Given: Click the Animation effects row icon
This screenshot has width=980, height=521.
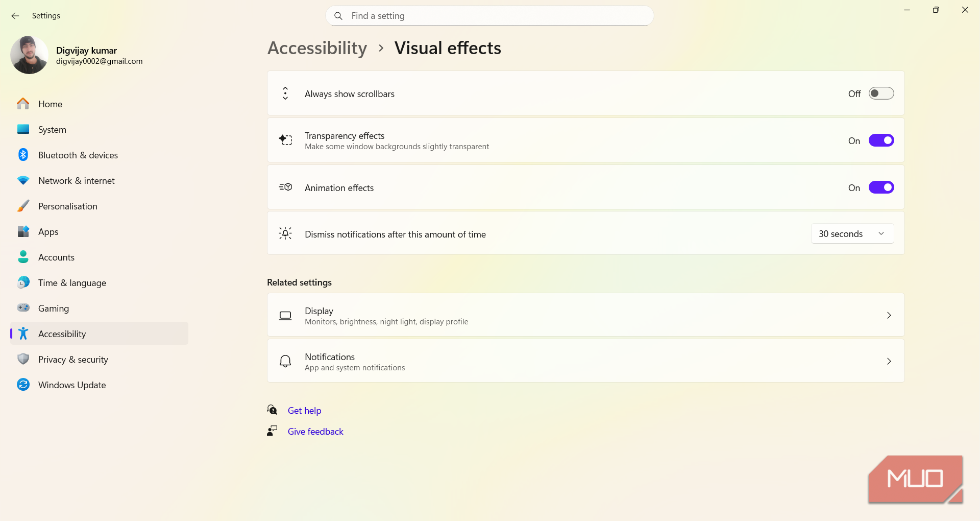Looking at the screenshot, I should pos(285,187).
